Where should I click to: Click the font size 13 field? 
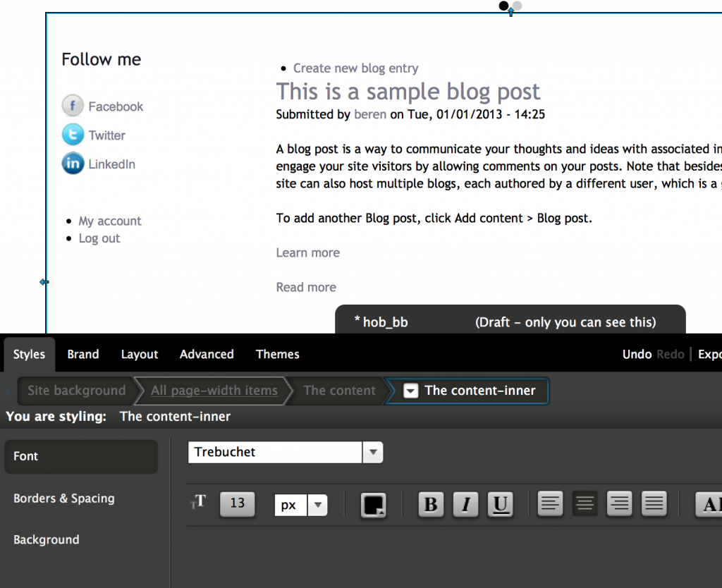(238, 503)
